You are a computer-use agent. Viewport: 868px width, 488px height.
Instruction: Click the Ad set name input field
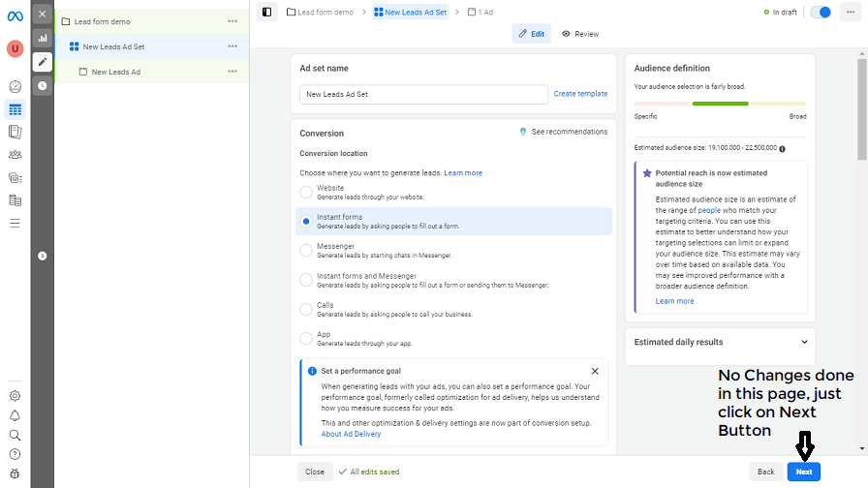coord(423,94)
